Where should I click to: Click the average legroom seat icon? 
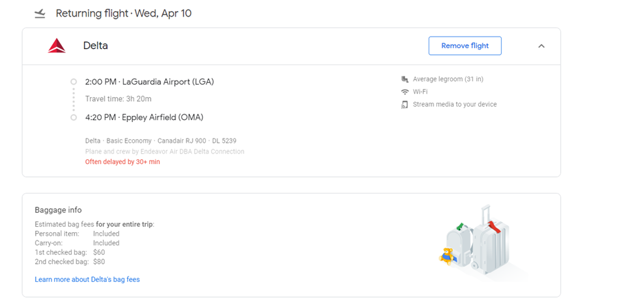pyautogui.click(x=405, y=79)
